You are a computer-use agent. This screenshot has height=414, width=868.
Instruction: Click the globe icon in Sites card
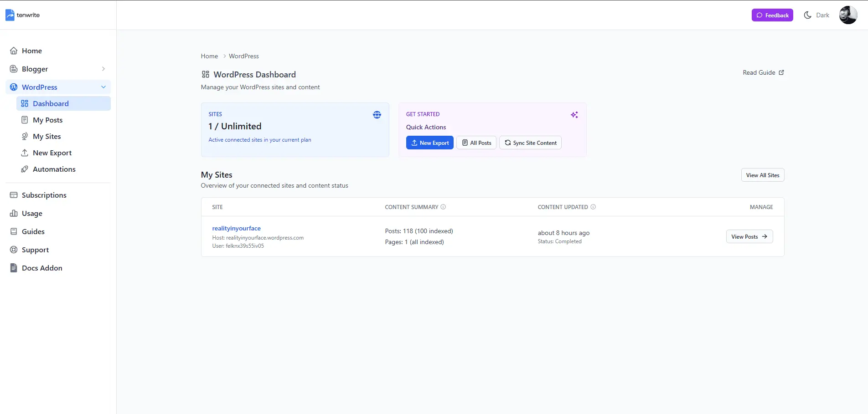tap(377, 115)
